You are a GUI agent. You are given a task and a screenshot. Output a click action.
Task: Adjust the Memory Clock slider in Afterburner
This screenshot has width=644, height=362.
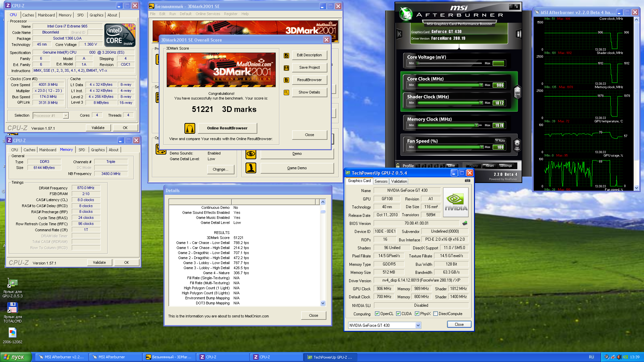[450, 125]
